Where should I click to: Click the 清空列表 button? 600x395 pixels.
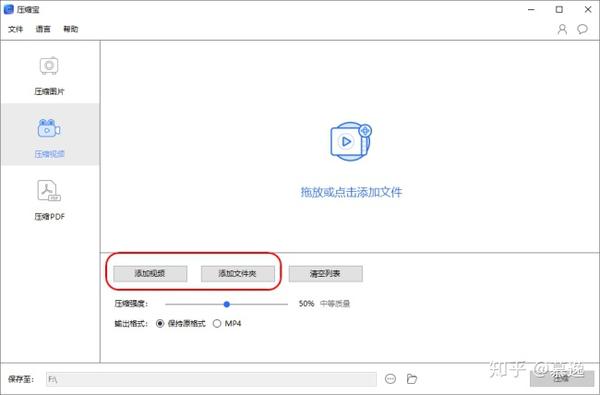tap(325, 274)
